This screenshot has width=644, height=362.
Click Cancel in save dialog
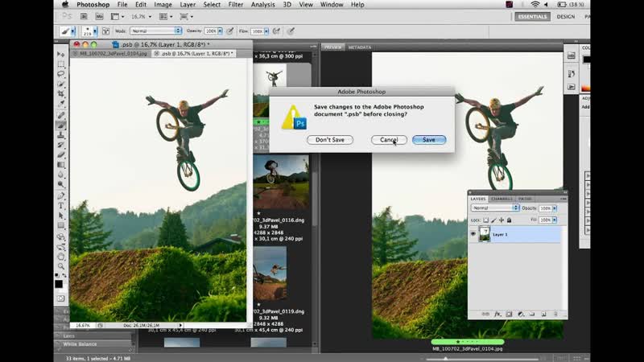389,140
